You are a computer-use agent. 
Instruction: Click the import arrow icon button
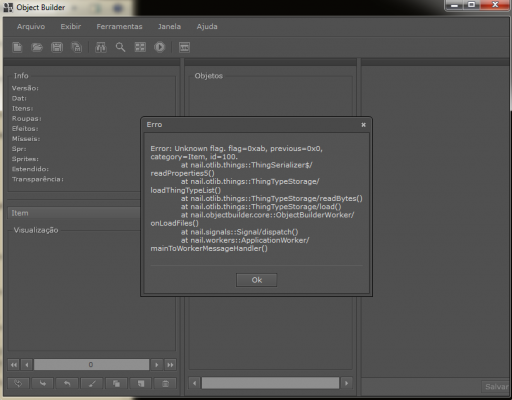coord(43,383)
